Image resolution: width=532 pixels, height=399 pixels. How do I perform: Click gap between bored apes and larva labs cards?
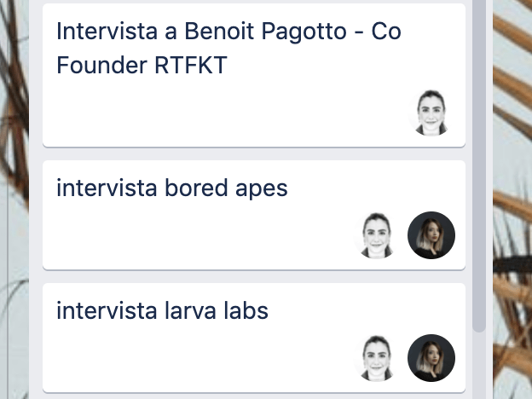point(254,277)
